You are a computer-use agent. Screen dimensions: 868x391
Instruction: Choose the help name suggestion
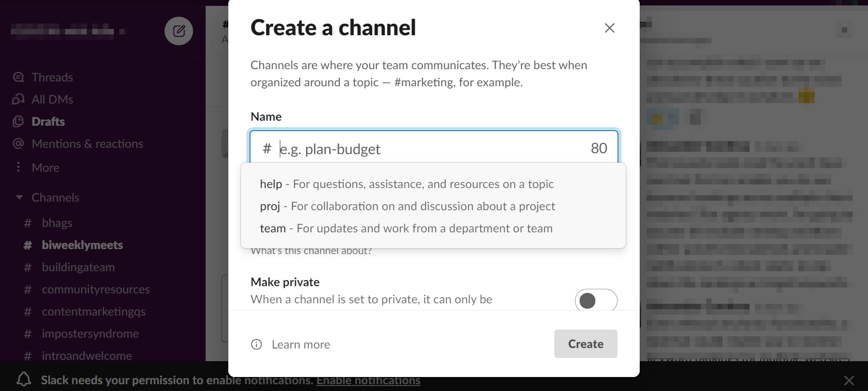coord(406,184)
